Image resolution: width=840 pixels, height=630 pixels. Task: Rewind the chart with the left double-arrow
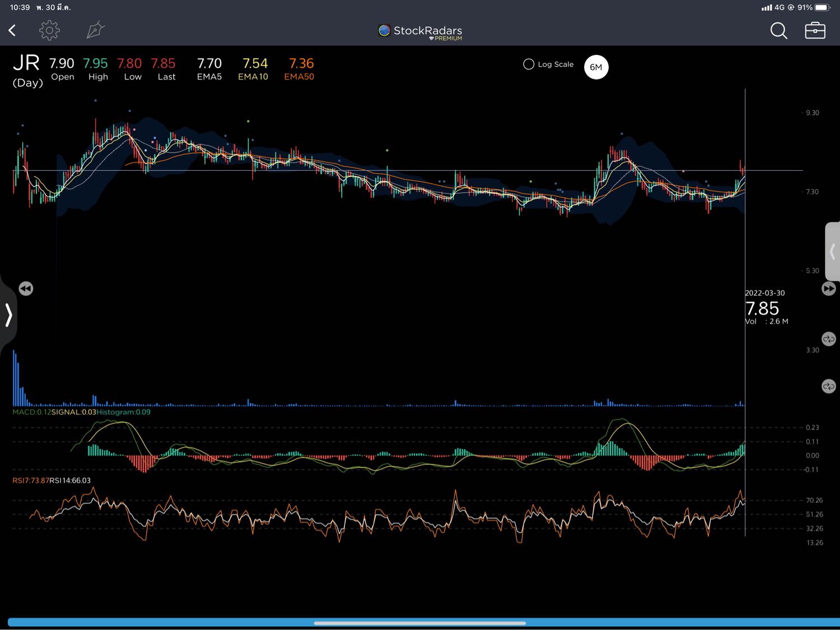point(26,288)
